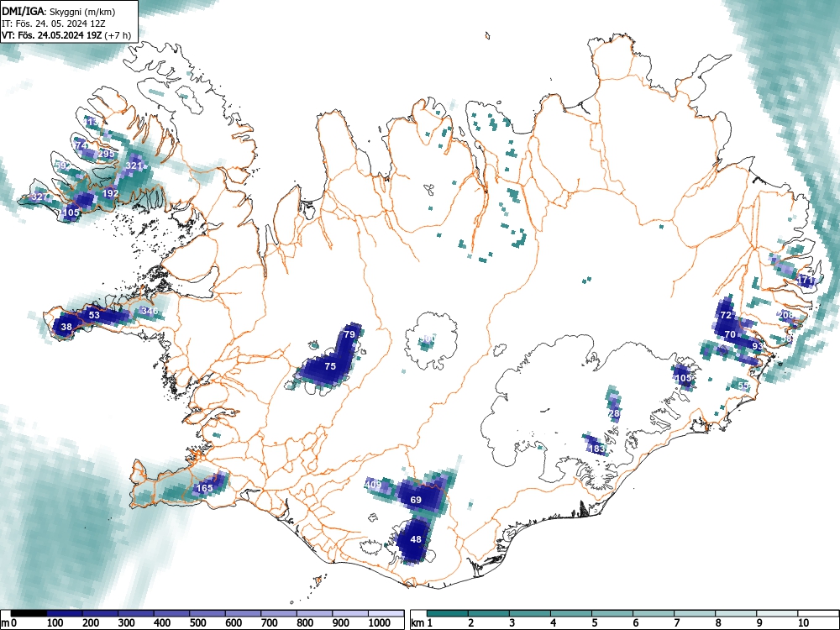Viewport: 840px width, 630px height.
Task: Click the legend swatch between 5 and 6 km
Action: [x=612, y=613]
